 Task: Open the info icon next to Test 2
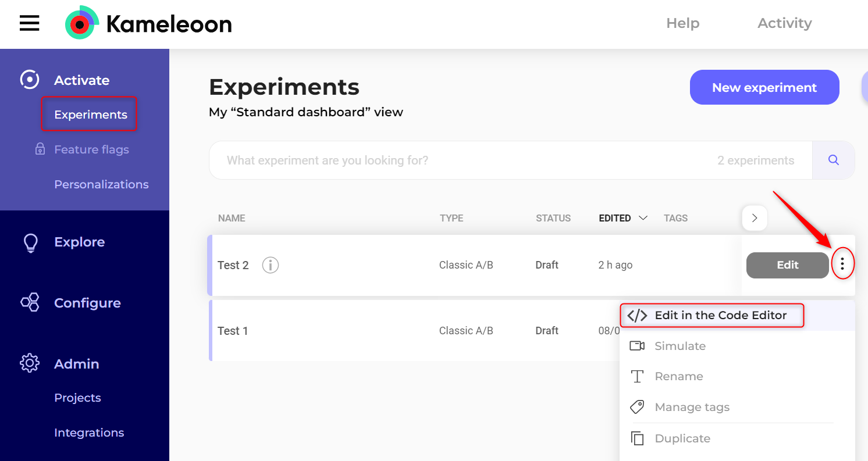point(270,265)
